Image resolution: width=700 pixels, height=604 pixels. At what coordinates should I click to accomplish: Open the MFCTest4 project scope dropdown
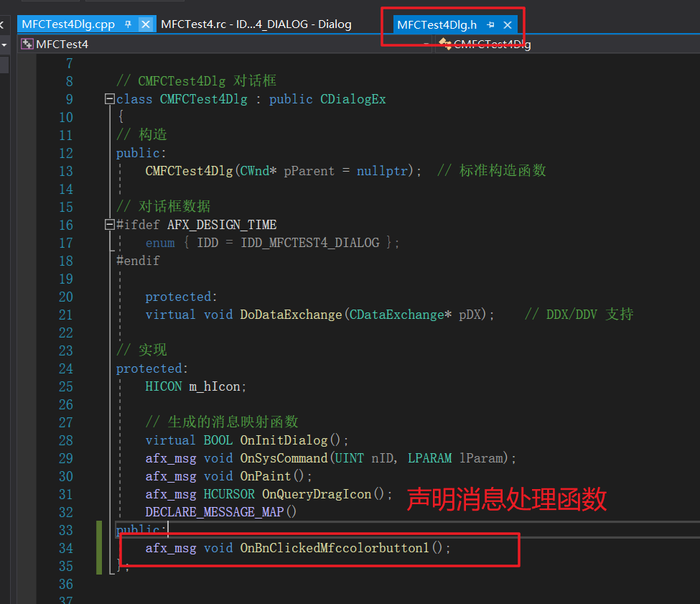(x=426, y=45)
